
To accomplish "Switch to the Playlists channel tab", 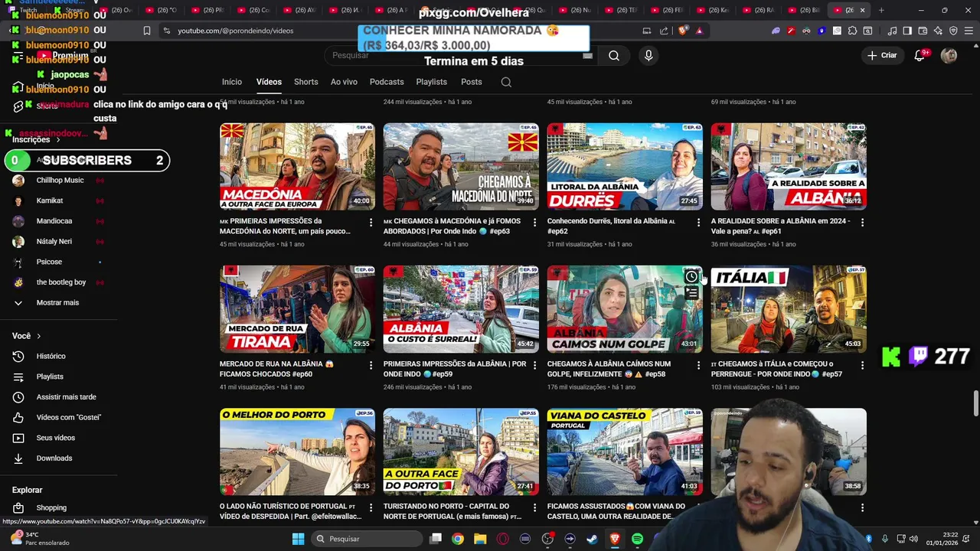I will (432, 82).
